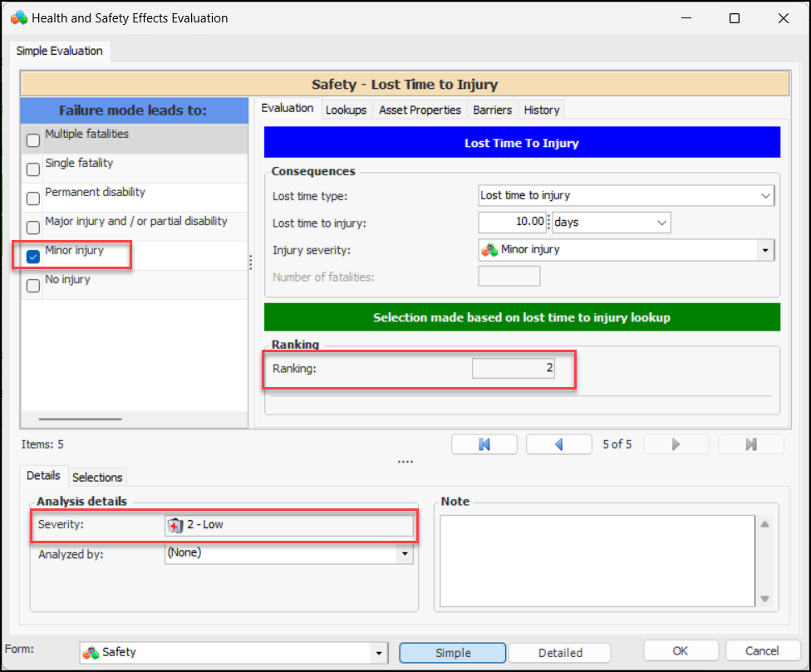
Task: Switch to the Lookups tab
Action: pyautogui.click(x=346, y=110)
